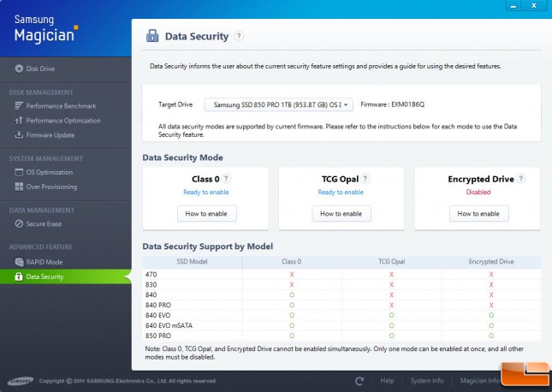This screenshot has height=392, width=552.
Task: Click help icon beside TCG Opal
Action: pos(365,179)
